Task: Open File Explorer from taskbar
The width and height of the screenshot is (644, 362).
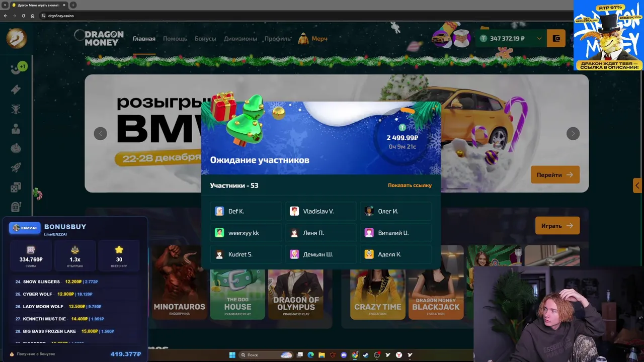Action: coord(321,355)
